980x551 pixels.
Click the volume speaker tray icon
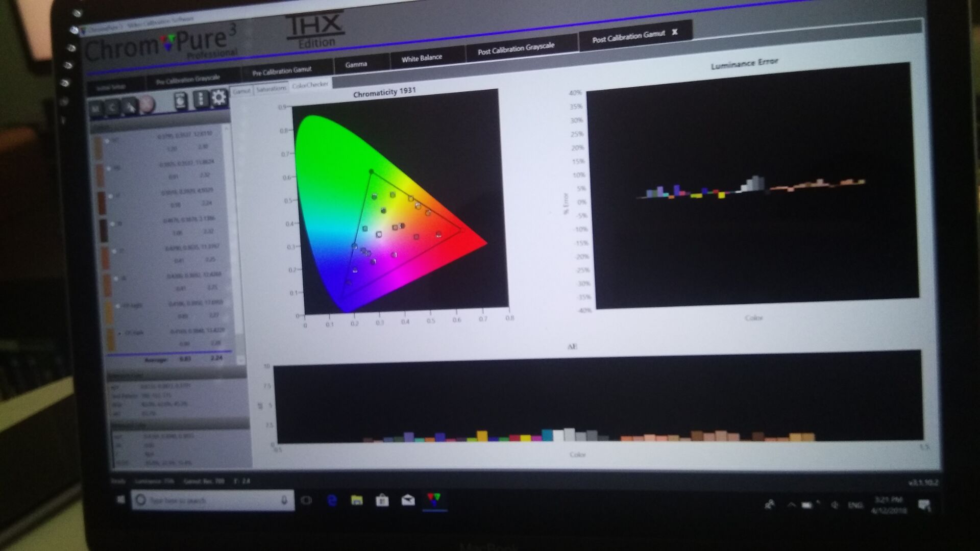point(835,505)
